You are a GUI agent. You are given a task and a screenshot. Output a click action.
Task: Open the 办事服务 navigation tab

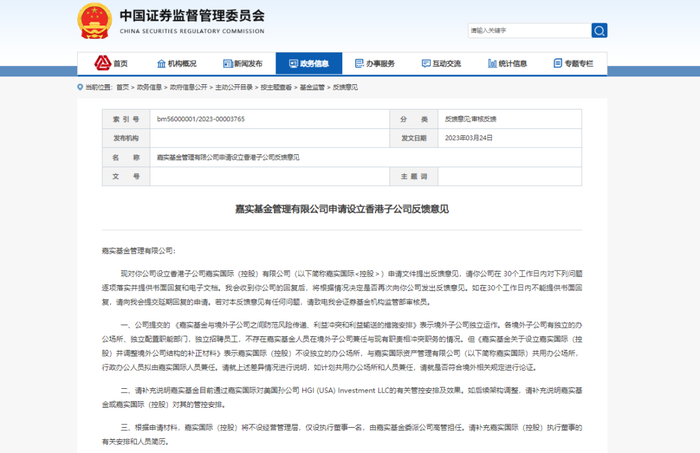pos(375,63)
